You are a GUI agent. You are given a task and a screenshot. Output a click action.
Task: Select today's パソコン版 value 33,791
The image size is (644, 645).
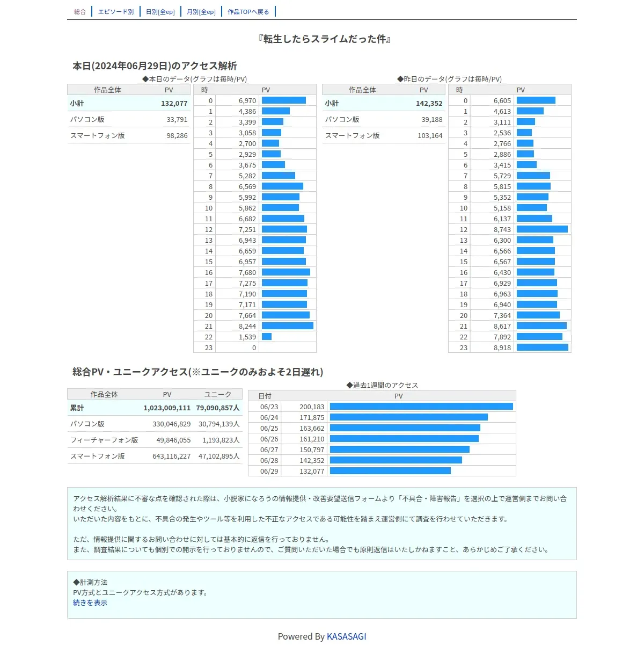point(177,120)
